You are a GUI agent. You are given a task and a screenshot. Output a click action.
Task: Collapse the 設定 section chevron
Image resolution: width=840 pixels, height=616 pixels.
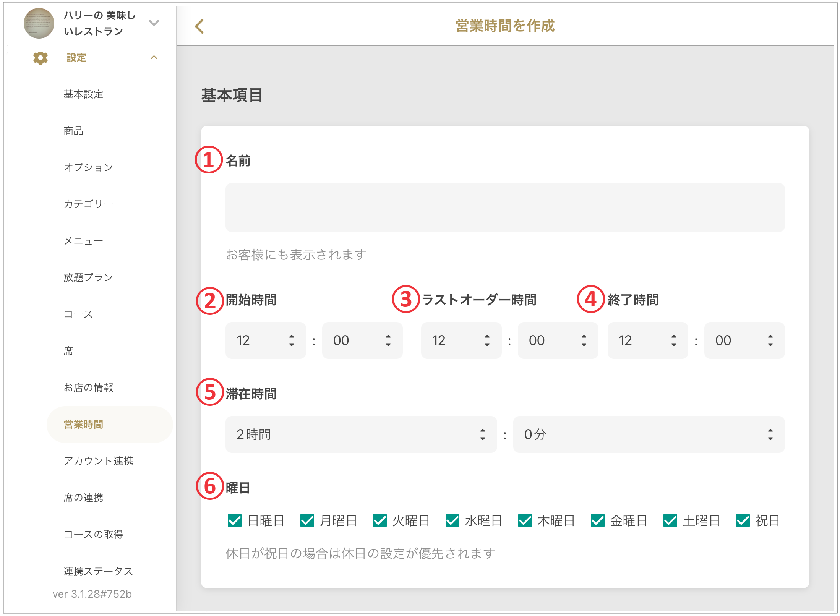154,58
